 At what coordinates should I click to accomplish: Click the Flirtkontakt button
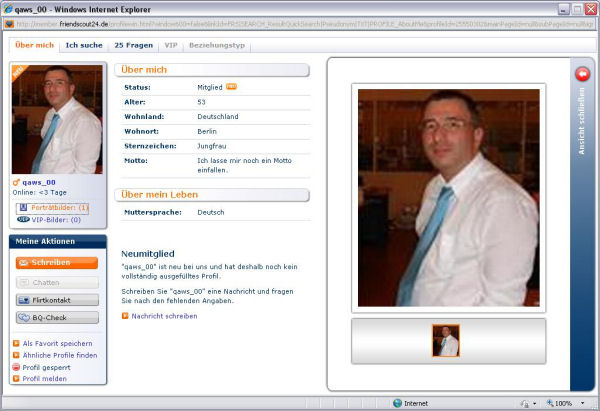57,300
